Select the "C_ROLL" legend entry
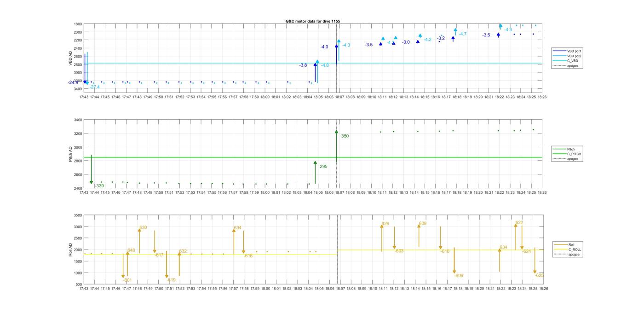The image size is (644, 319). [x=568, y=249]
